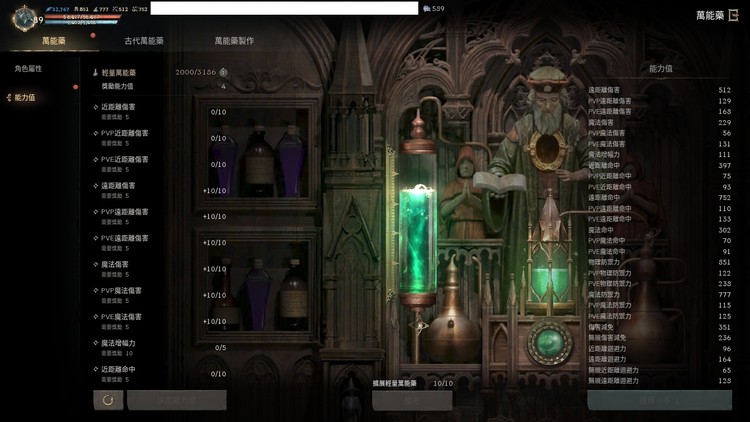Click the exit icon beside 萬能藥 title
Image resolution: width=750 pixels, height=422 pixels.
click(x=733, y=15)
